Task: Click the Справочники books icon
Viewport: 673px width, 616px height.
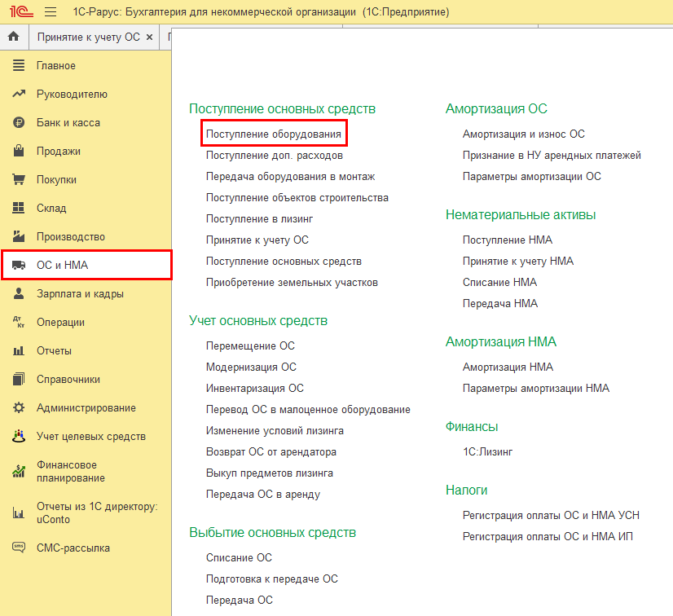Action: pyautogui.click(x=19, y=380)
